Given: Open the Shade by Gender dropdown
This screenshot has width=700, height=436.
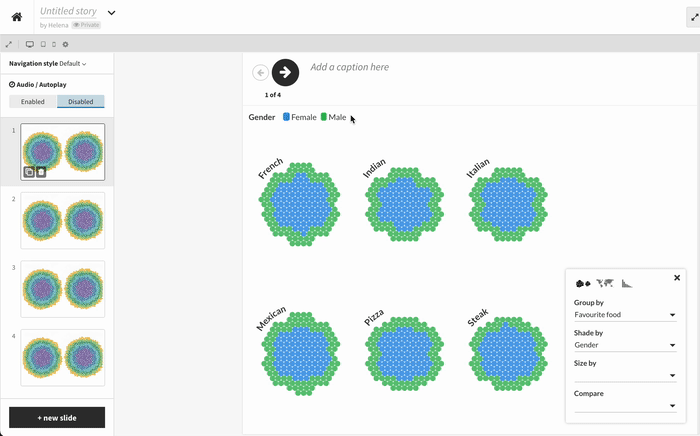Looking at the screenshot, I should pyautogui.click(x=625, y=345).
